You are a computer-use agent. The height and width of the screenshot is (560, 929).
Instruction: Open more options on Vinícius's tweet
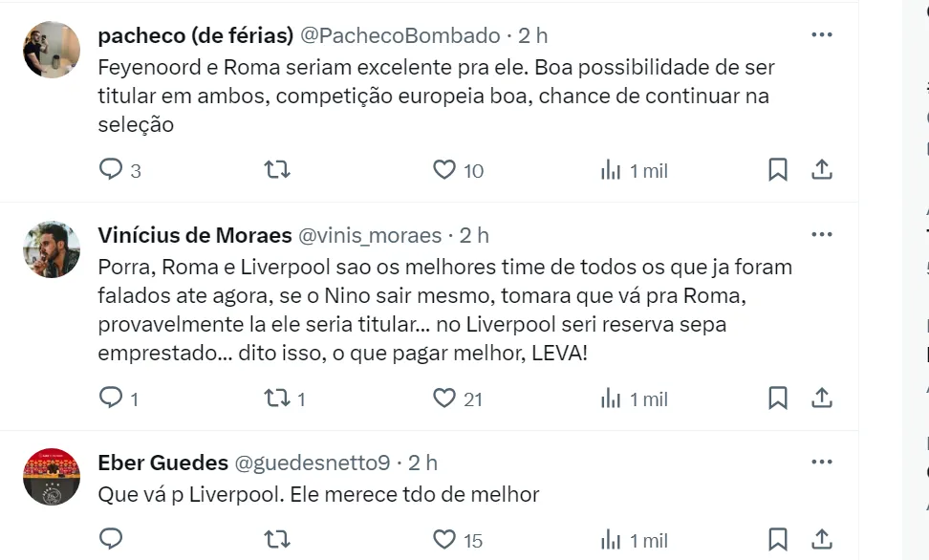821,235
